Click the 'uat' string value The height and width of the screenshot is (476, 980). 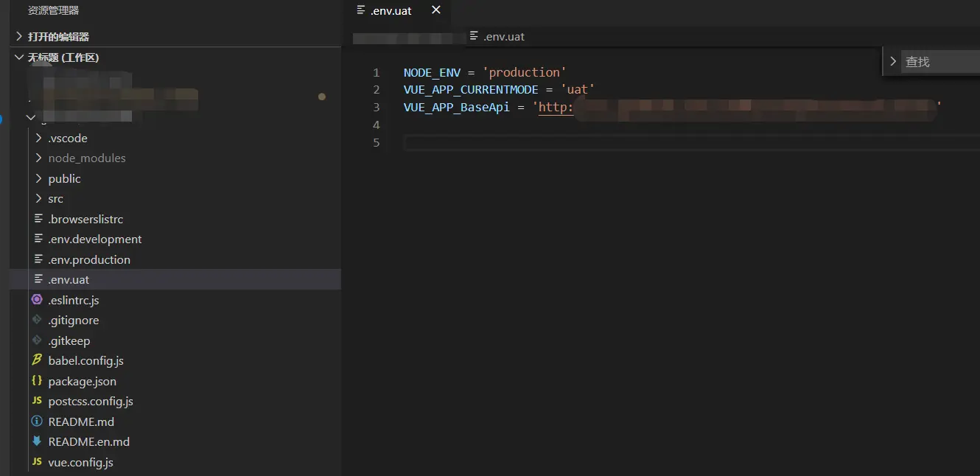click(578, 89)
